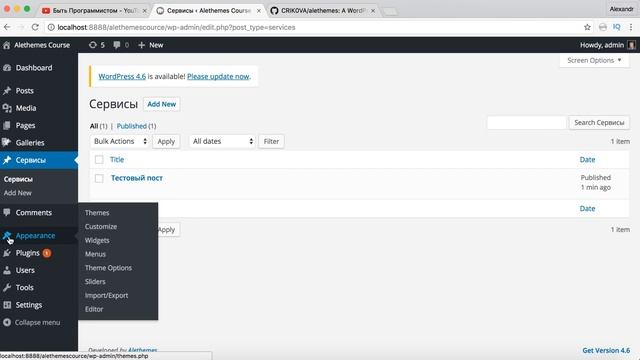This screenshot has height=360, width=640.
Task: Close the Быть Программистом YouTube tab
Action: pos(144,11)
